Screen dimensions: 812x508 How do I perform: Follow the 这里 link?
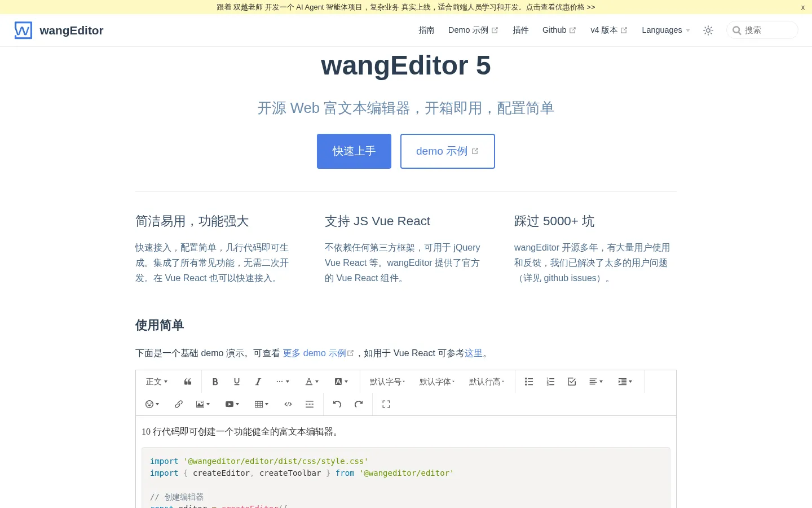tap(474, 353)
